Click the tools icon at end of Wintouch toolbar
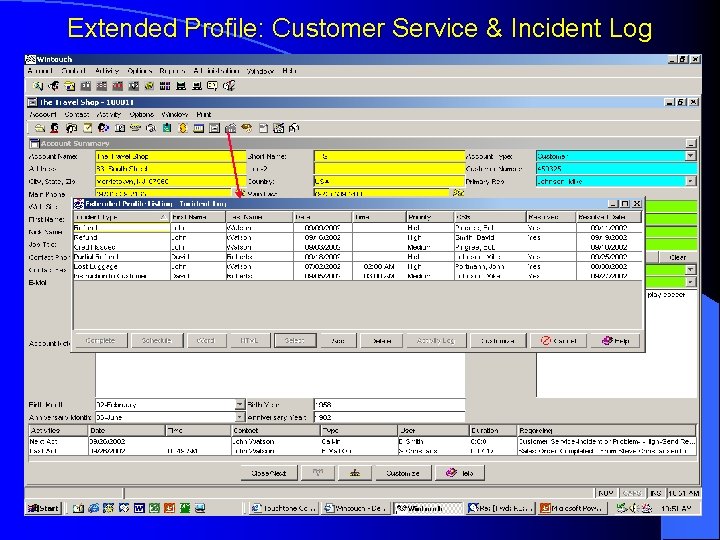The image size is (720, 540). (229, 86)
